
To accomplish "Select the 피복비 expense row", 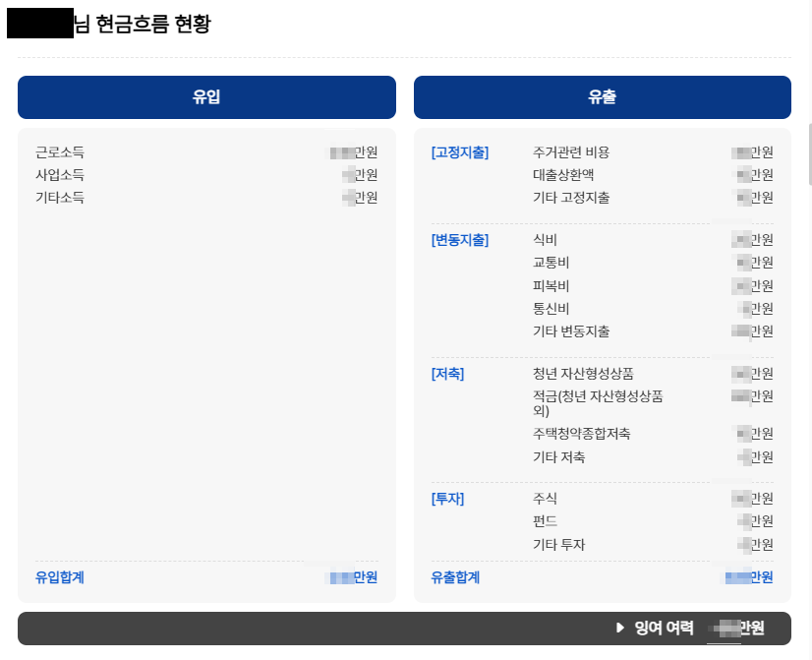I will tap(653, 286).
